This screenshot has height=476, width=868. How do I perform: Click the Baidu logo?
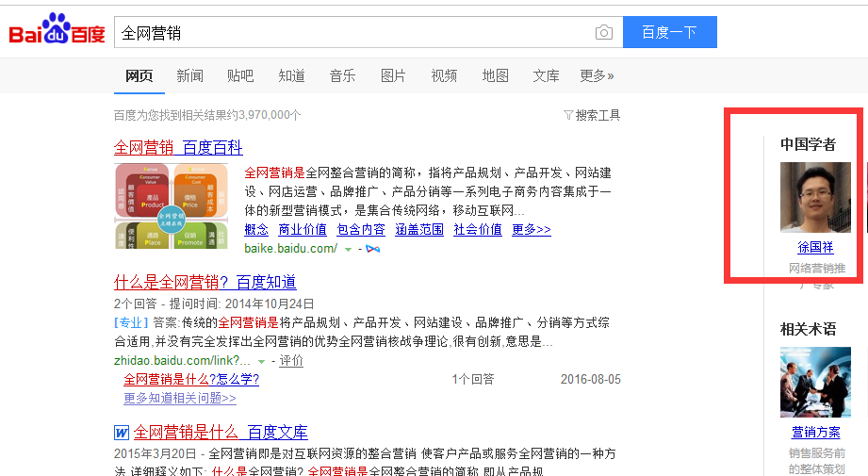[x=57, y=29]
